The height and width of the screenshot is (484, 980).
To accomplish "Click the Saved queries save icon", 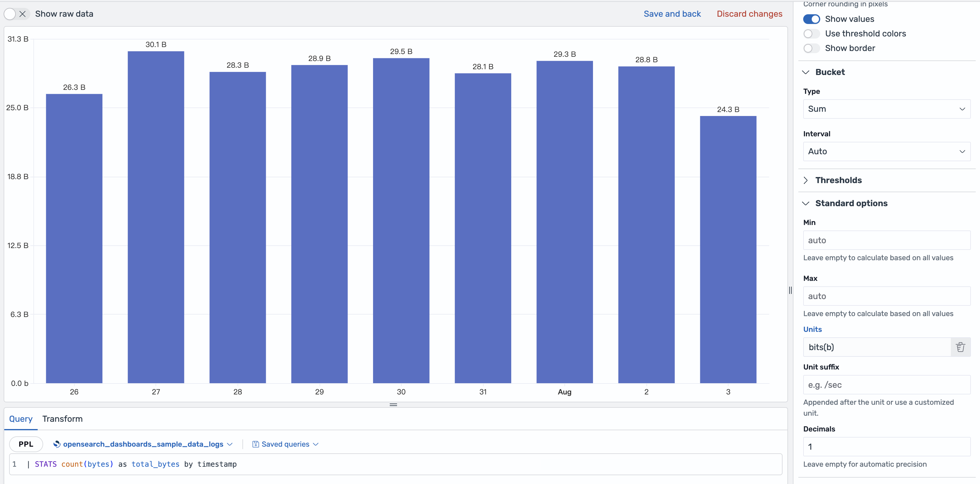I will coord(256,444).
